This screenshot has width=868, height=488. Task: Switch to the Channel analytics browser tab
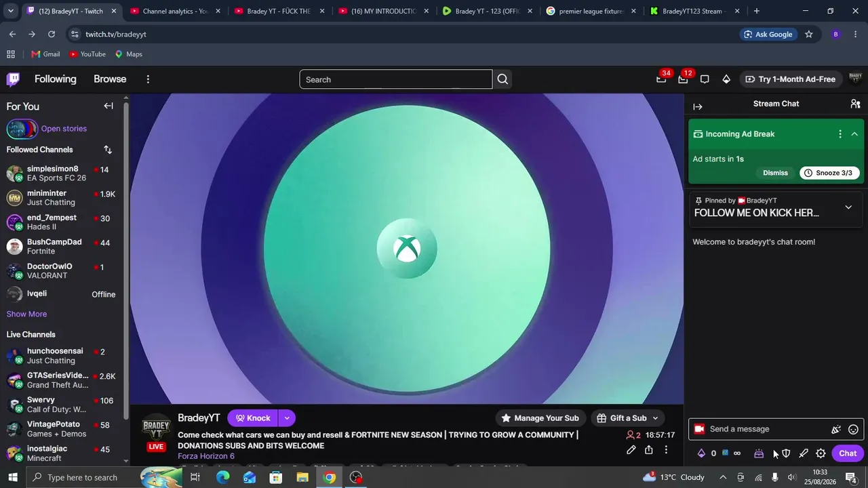pos(175,11)
